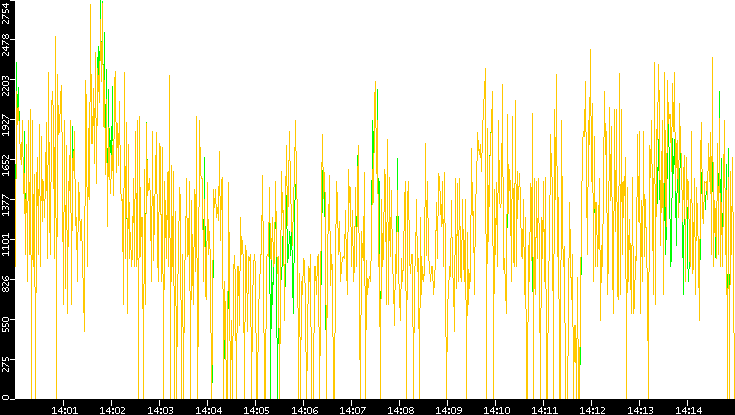
Task: Click the 14:01 time axis label
Action: click(x=63, y=410)
